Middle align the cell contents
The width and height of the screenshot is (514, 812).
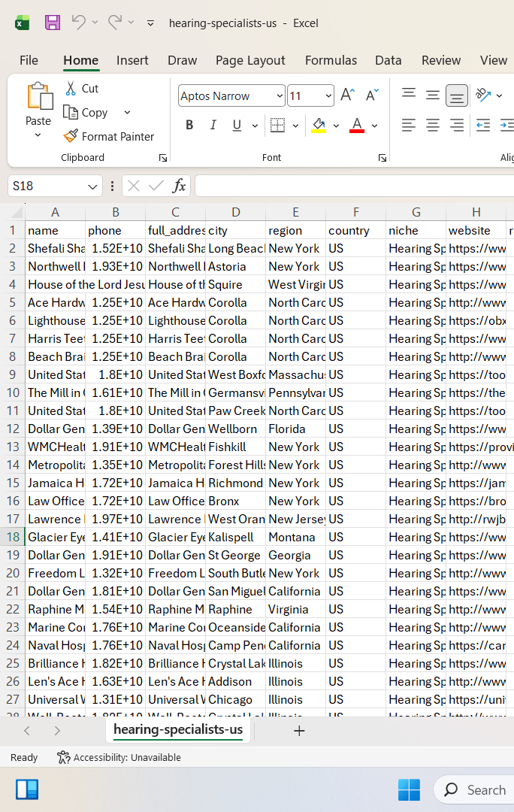click(433, 95)
